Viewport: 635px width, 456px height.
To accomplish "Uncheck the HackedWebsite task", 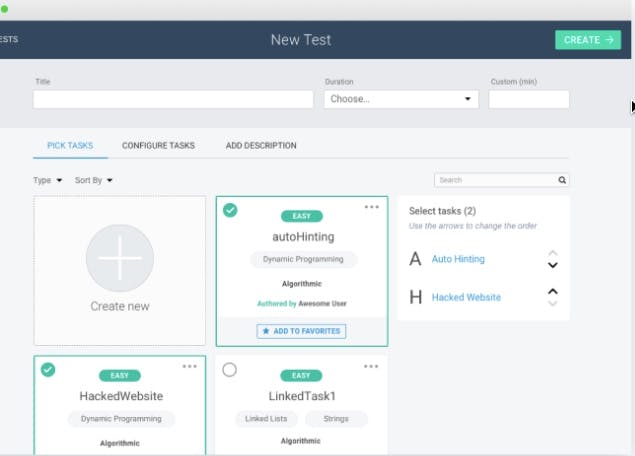I will pyautogui.click(x=48, y=369).
